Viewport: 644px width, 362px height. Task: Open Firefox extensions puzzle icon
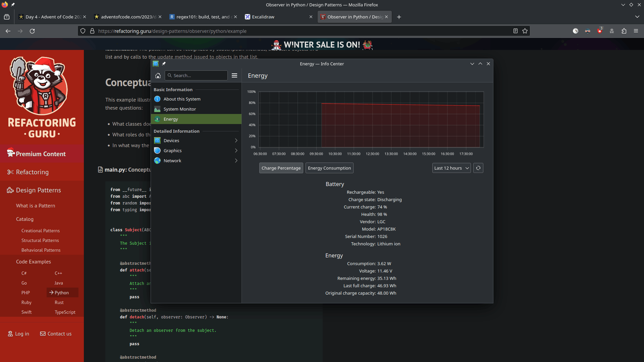[x=624, y=31]
